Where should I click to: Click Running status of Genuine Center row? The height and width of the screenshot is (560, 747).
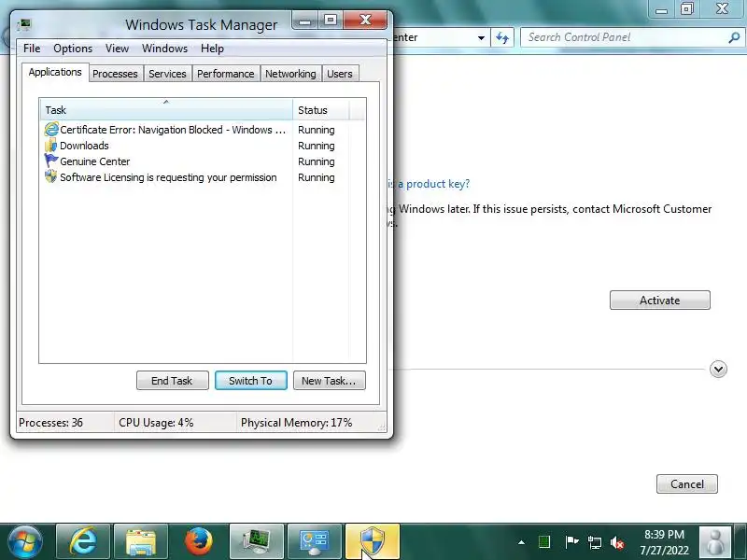click(x=317, y=161)
